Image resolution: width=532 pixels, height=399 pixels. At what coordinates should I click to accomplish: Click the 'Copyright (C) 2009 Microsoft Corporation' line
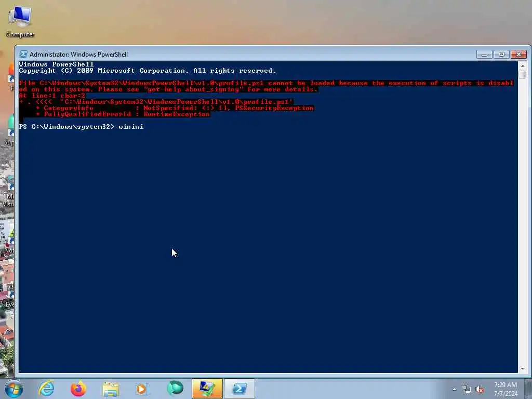148,71
